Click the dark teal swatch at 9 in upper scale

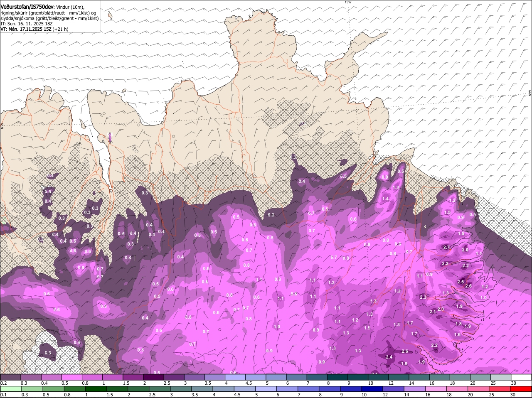tap(358, 377)
